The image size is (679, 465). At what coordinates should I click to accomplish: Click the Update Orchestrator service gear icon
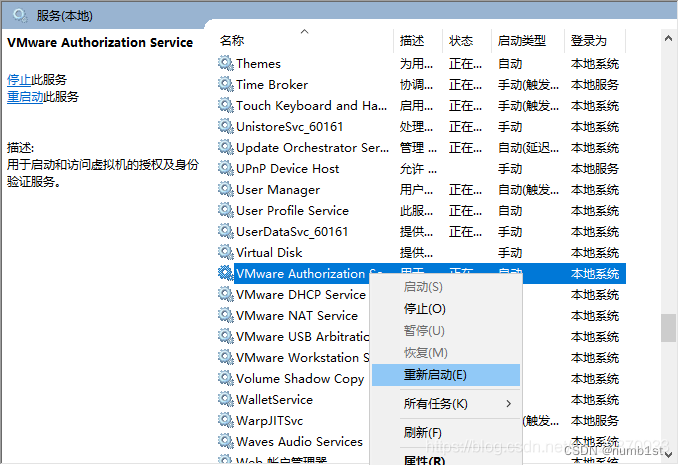pos(226,147)
